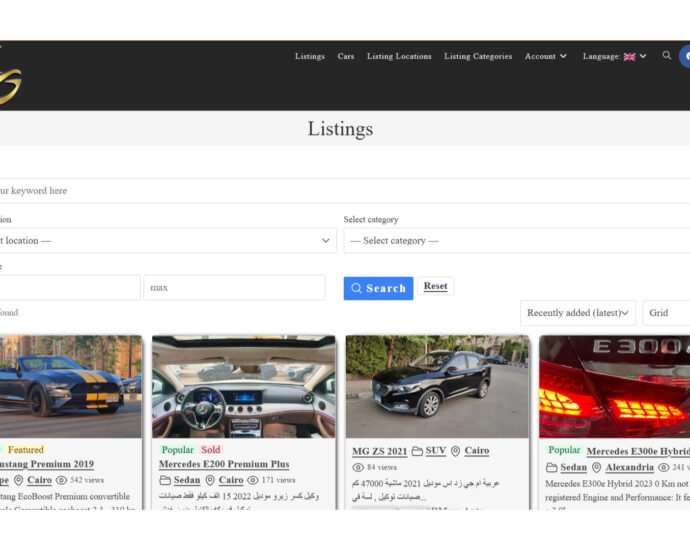Expand the Account menu
Image resolution: width=690 pixels, height=550 pixels.
point(545,57)
